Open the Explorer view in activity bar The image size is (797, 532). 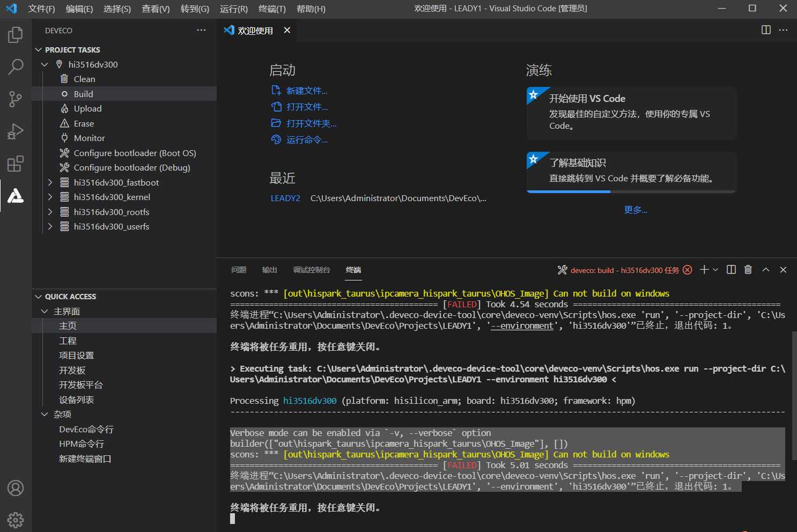(16, 35)
